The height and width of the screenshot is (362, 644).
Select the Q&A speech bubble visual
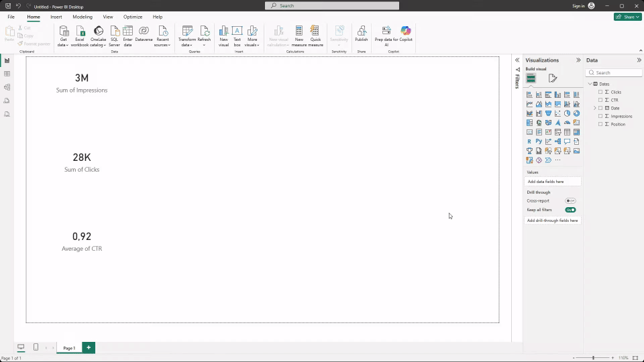(568, 141)
